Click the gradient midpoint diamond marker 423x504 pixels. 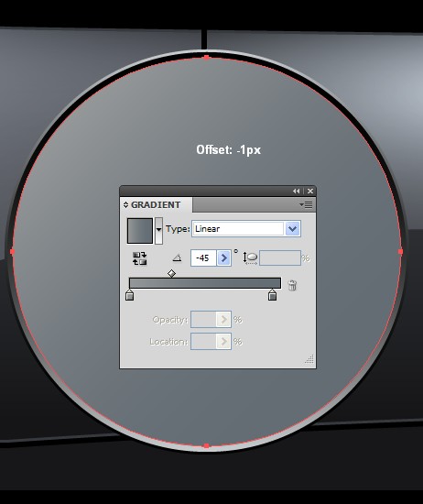click(x=171, y=274)
